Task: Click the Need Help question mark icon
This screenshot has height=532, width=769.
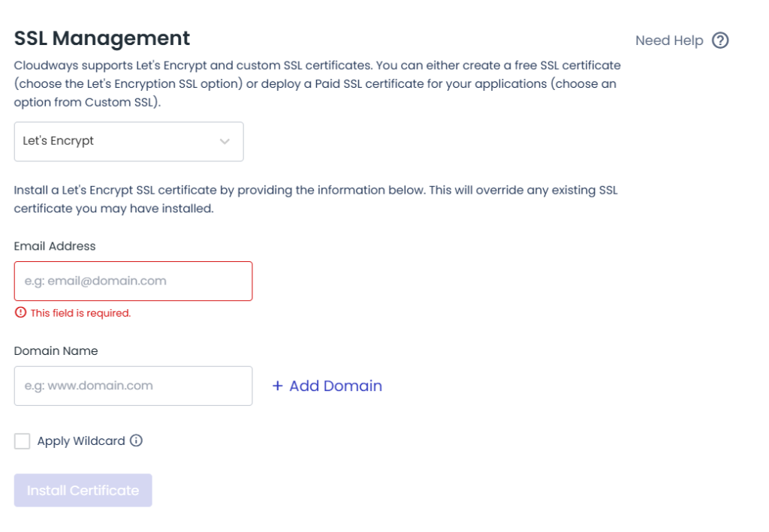Action: [x=720, y=41]
